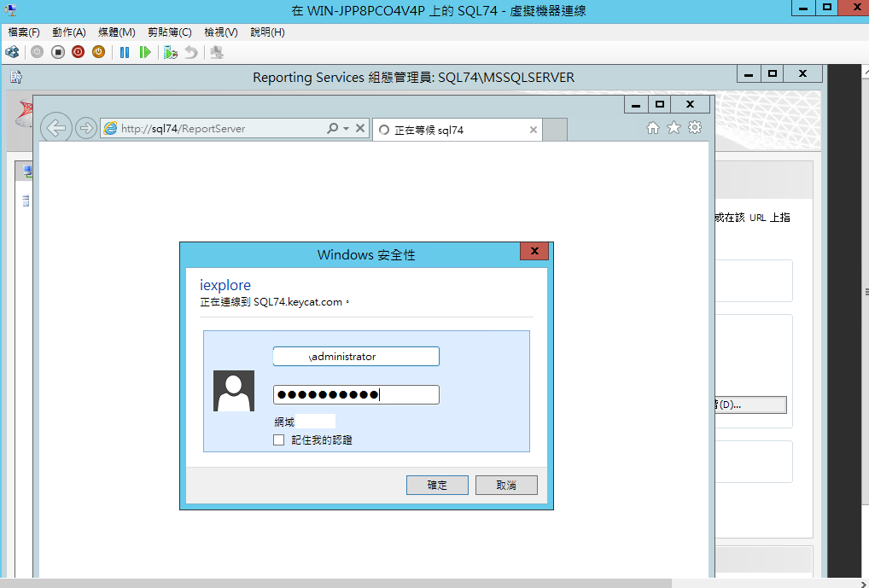Viewport: 869px width, 588px height.
Task: Close the Internet Explorer window
Action: point(690,104)
